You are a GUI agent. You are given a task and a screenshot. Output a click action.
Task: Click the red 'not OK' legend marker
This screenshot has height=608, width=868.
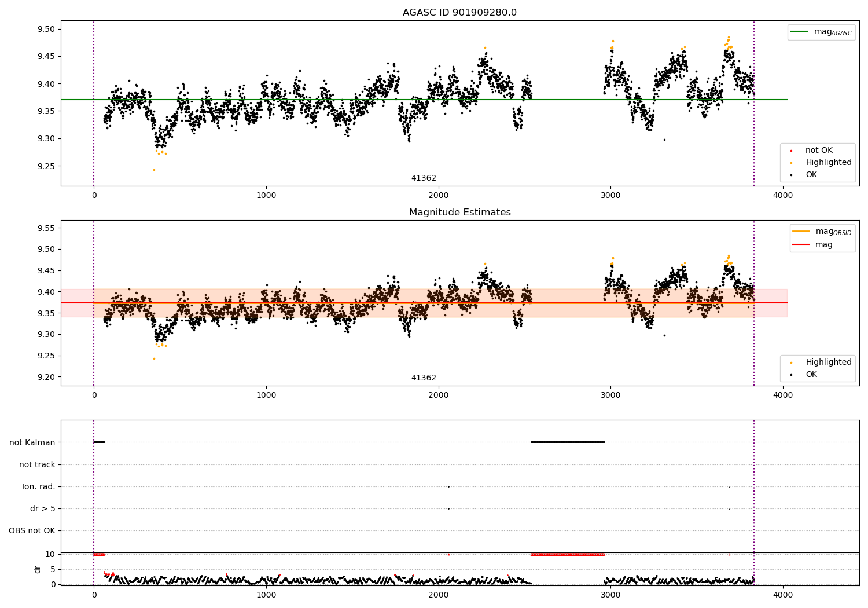click(792, 151)
